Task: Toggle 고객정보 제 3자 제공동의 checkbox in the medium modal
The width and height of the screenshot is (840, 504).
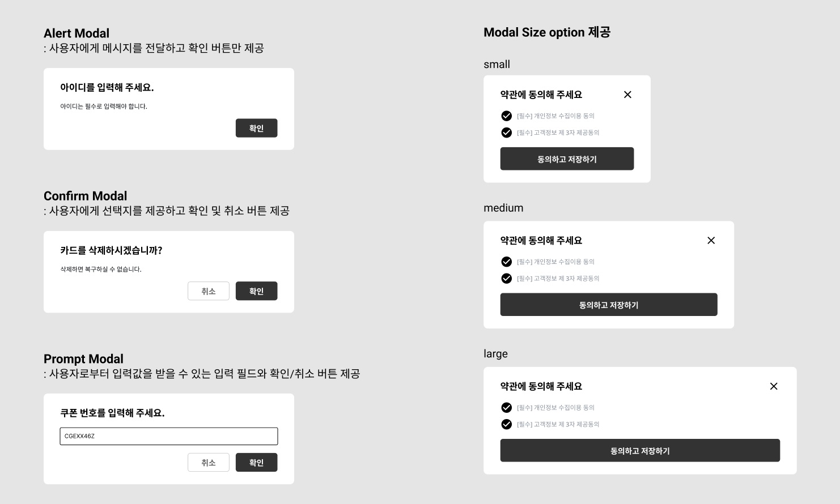Action: click(x=507, y=279)
